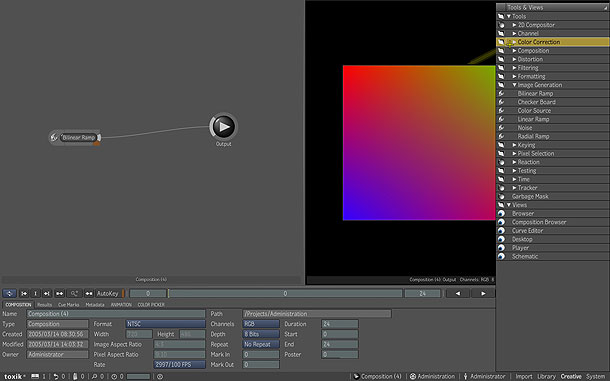Click the Composition (4) status bar entry
610x381 pixels.
[x=377, y=376]
